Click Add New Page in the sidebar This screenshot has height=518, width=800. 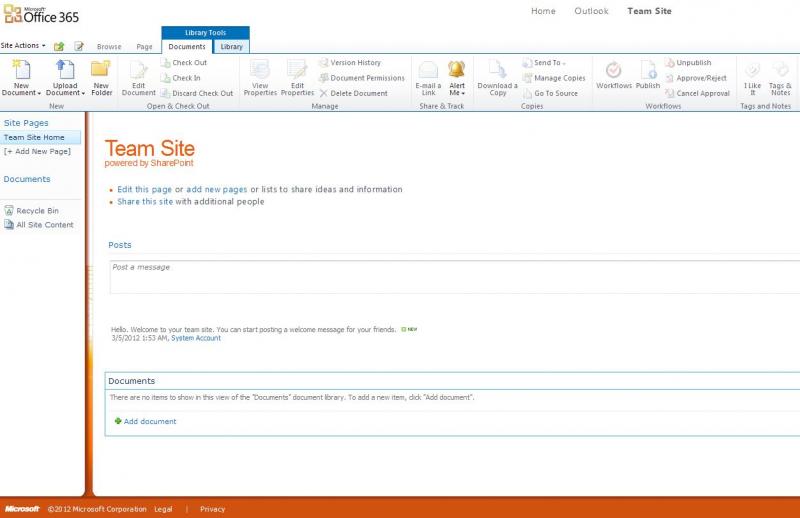click(37, 152)
